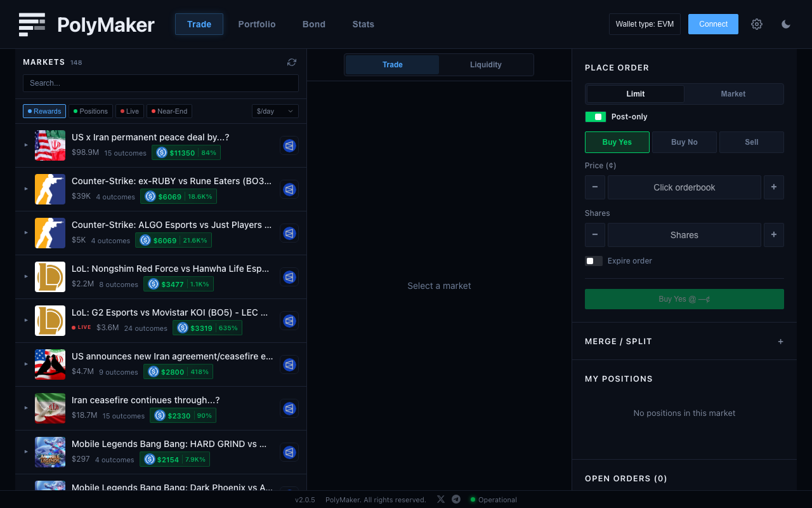Click blue cube icon for US announces Iran agreement
This screenshot has width=812, height=508.
click(289, 364)
